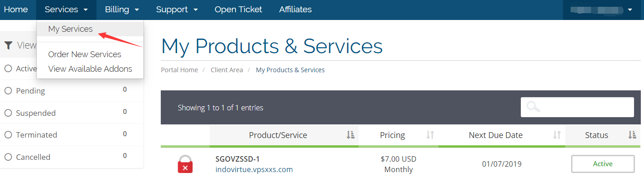Click the filter funnel icon
The image size is (644, 178).
pyautogui.click(x=9, y=45)
